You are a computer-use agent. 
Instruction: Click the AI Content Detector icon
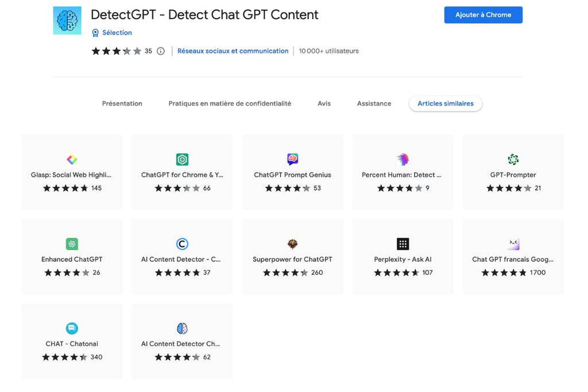(x=182, y=244)
